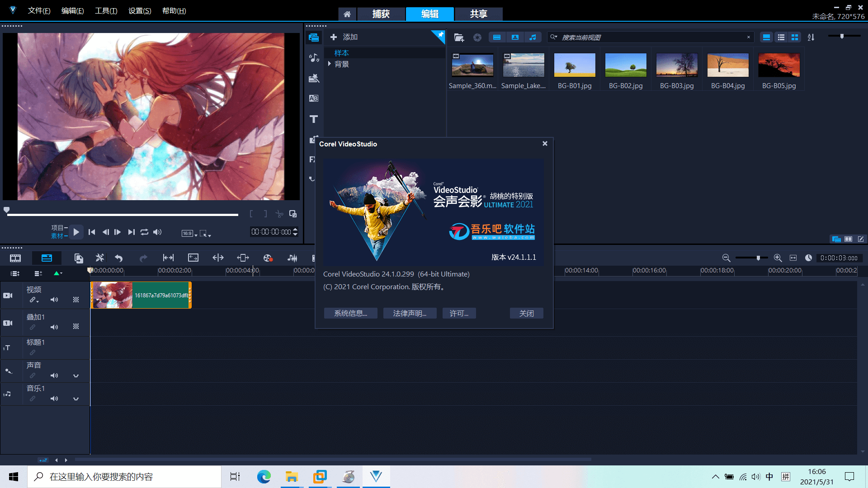Click the slide tool icon
868x488 pixels.
[243, 258]
